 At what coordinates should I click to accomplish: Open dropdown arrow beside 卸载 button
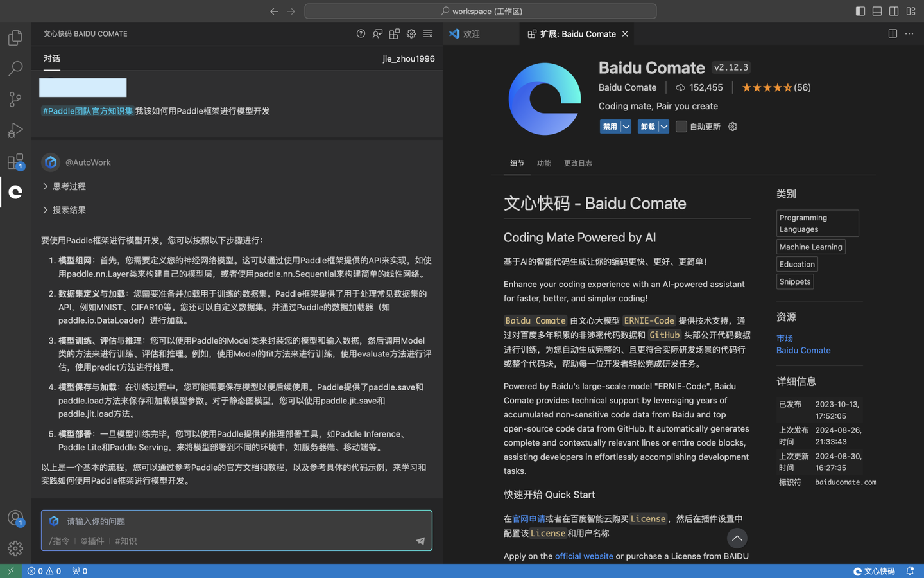point(663,127)
